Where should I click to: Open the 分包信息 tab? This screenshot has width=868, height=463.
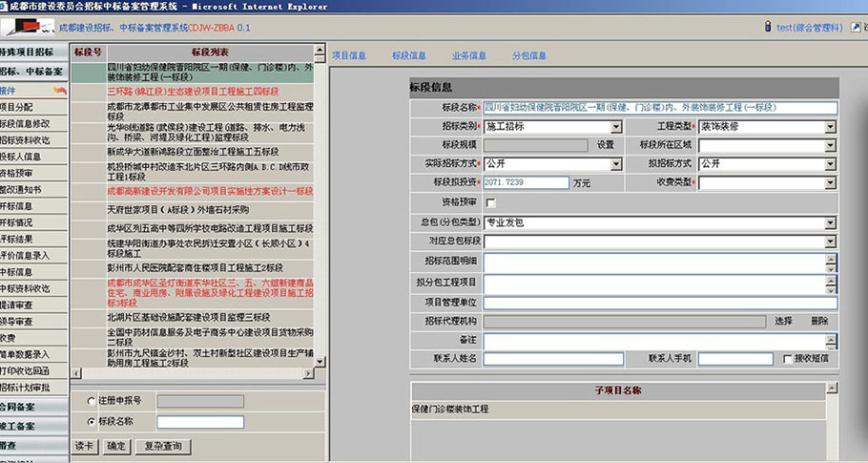click(x=529, y=56)
